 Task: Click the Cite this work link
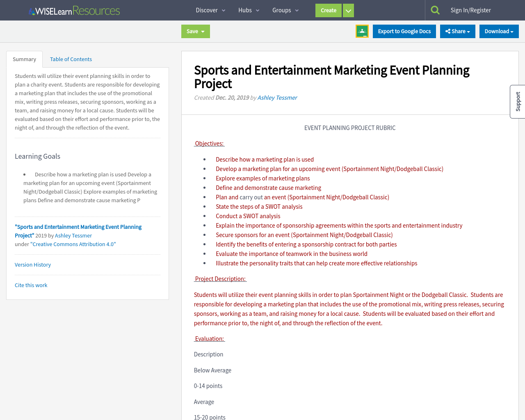click(x=31, y=285)
